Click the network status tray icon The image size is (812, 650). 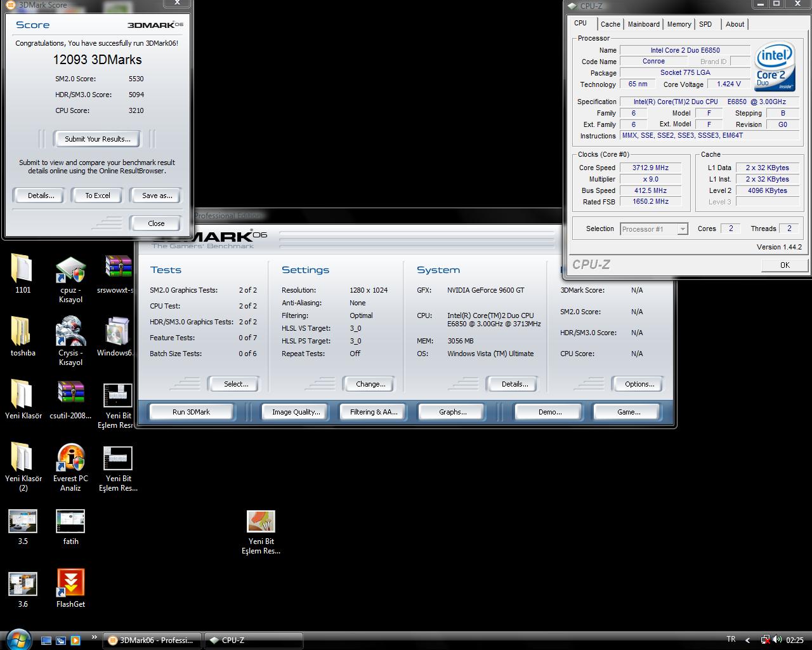pos(766,640)
